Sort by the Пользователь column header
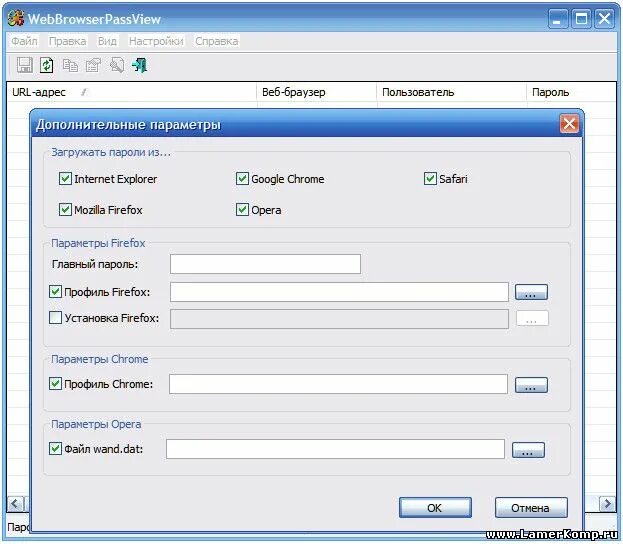The width and height of the screenshot is (623, 544). click(452, 92)
